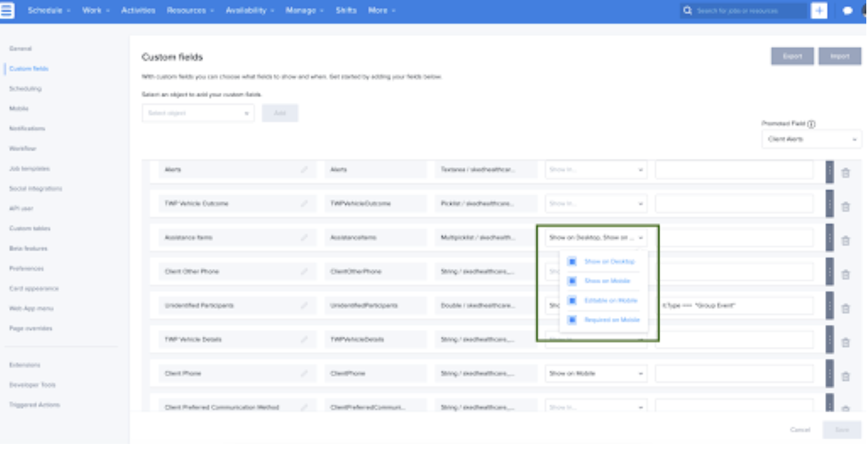Open Scheduling settings in sidebar
The image size is (868, 453).
pos(25,89)
